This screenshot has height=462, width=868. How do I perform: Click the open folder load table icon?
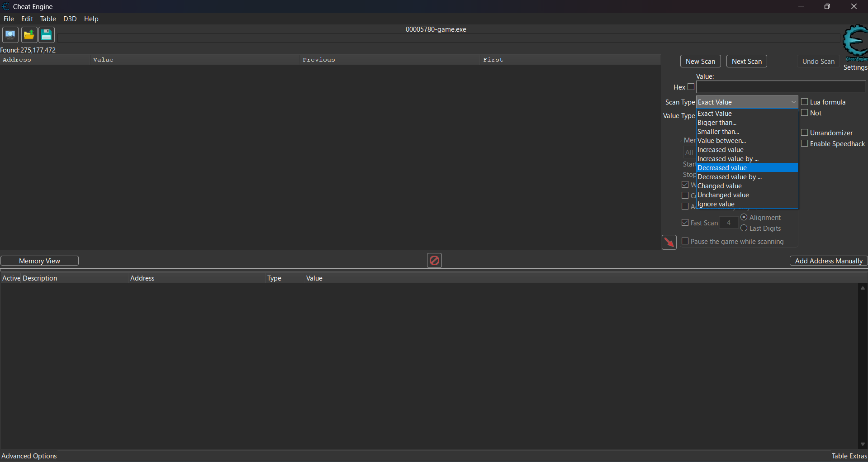coord(29,35)
